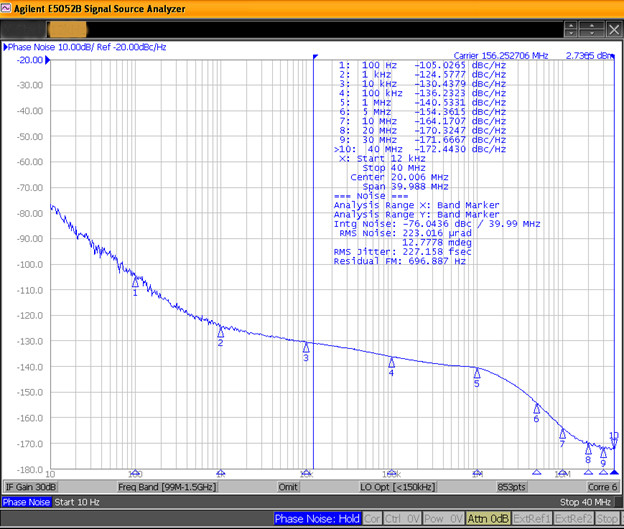Click the X: Start 12 kHz band value

click(x=382, y=158)
